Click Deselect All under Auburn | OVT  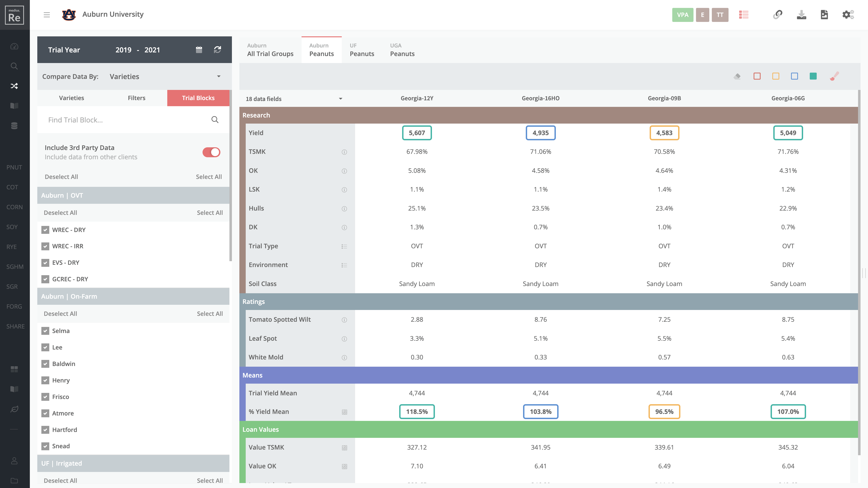pos(60,213)
